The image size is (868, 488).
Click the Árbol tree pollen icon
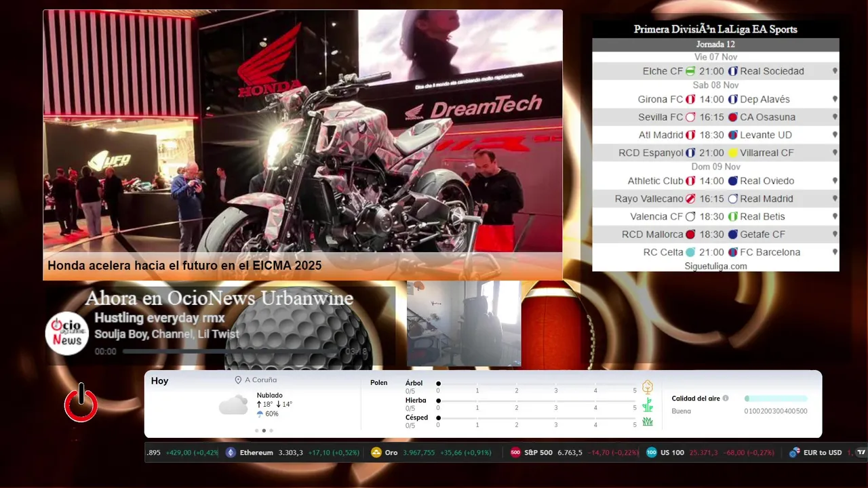(648, 387)
